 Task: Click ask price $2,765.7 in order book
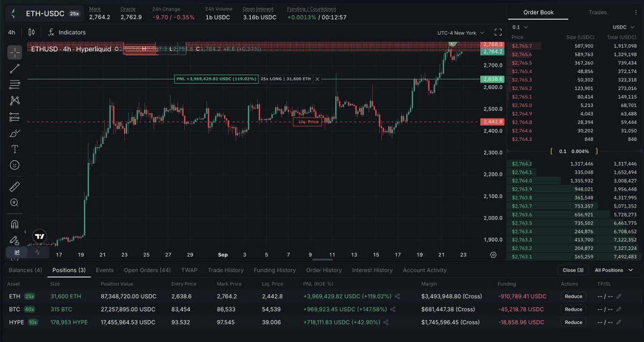(522, 46)
